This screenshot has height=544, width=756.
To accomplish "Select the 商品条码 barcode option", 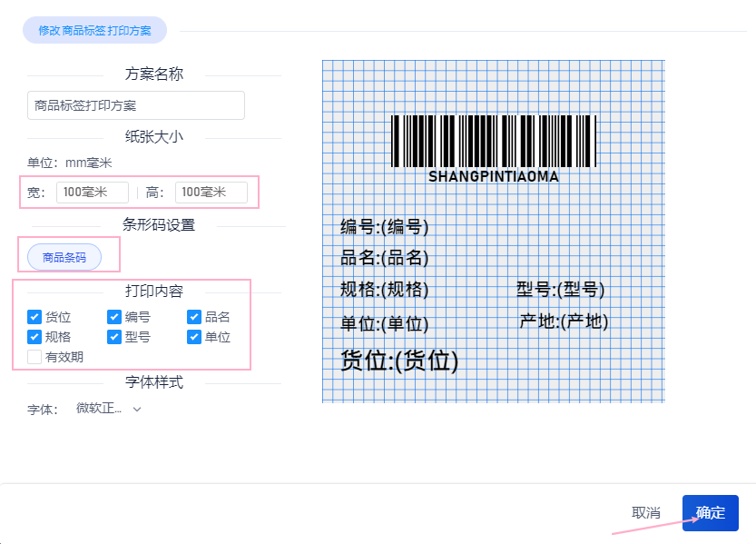I will click(64, 257).
